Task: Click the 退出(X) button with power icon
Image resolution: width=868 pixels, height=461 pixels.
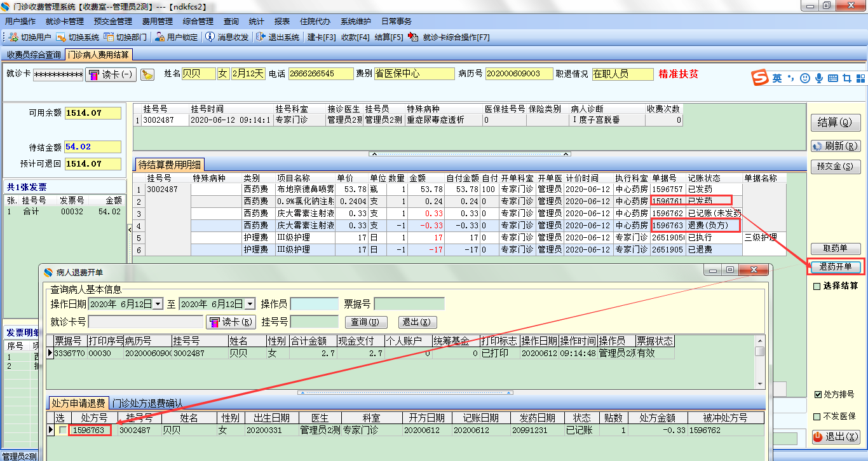Action: tap(836, 437)
